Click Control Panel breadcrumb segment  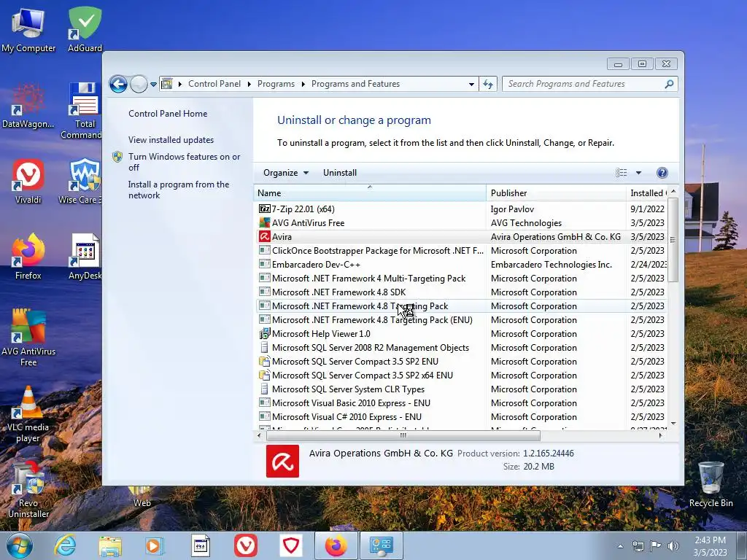[214, 84]
